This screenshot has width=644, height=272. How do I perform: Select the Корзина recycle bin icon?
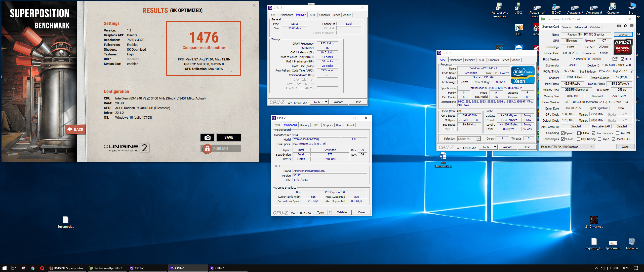point(632,244)
